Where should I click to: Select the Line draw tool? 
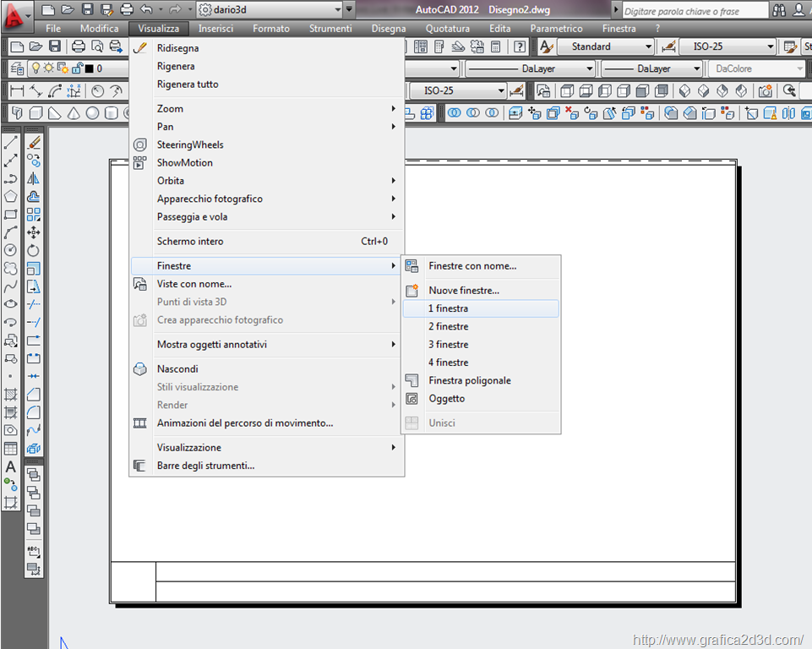point(11,143)
